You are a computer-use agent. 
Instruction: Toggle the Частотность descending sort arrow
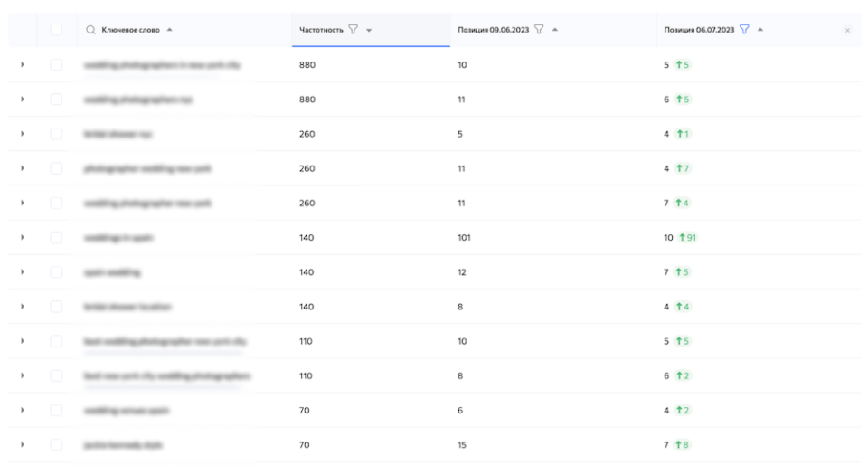point(369,30)
